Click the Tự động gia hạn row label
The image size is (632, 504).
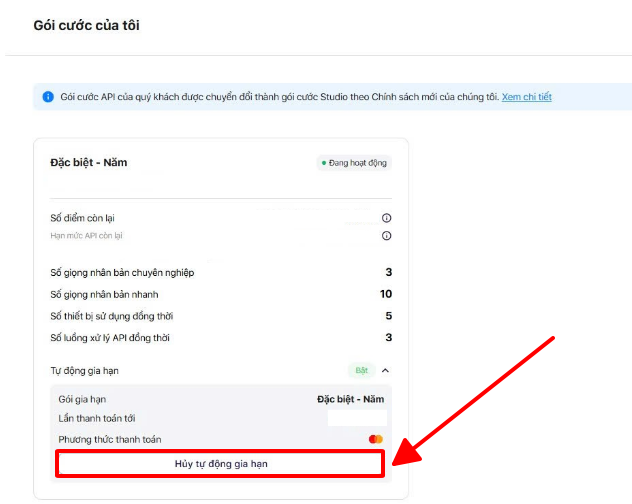(x=84, y=370)
